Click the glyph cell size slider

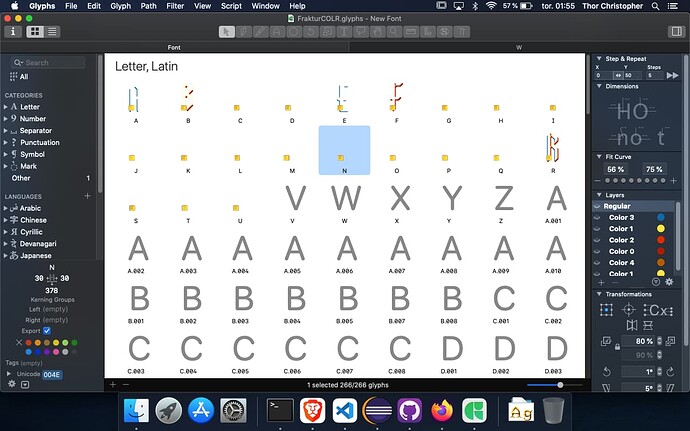pos(554,385)
